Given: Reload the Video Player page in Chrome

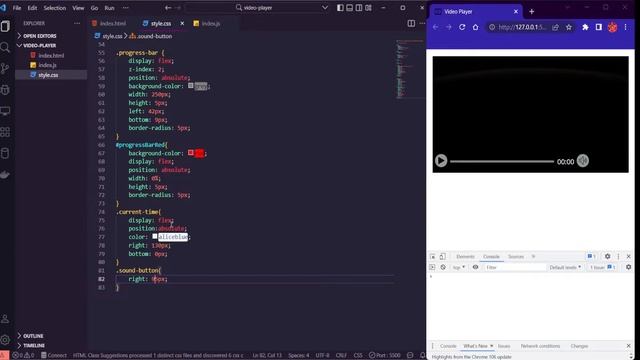Looking at the screenshot, I should (462, 27).
